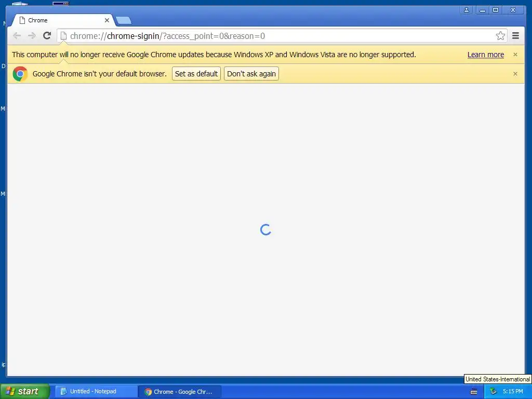This screenshot has width=532, height=399.
Task: Reload the chrome-signin page
Action: (47, 36)
